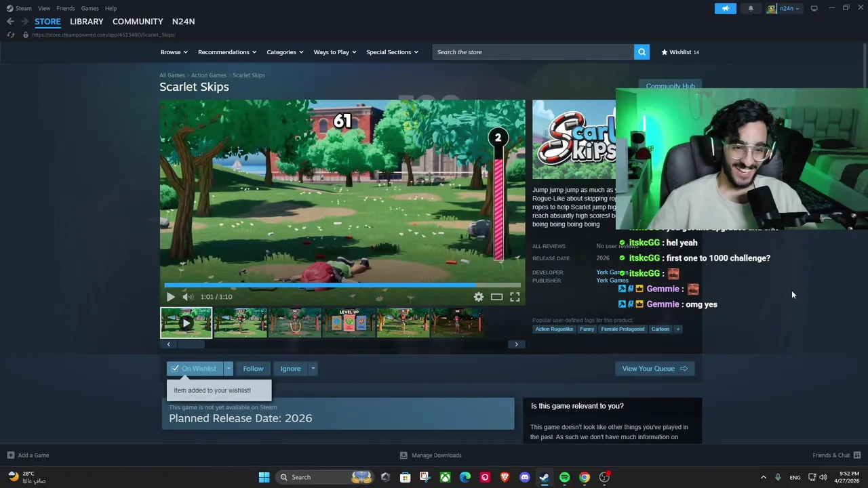Open N24N profile tab

[183, 22]
